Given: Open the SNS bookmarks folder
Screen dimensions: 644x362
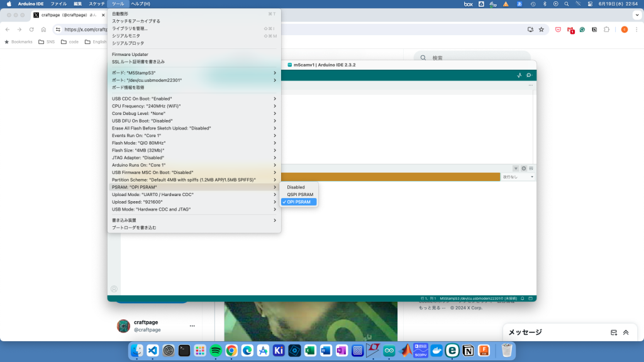Looking at the screenshot, I should click(47, 42).
